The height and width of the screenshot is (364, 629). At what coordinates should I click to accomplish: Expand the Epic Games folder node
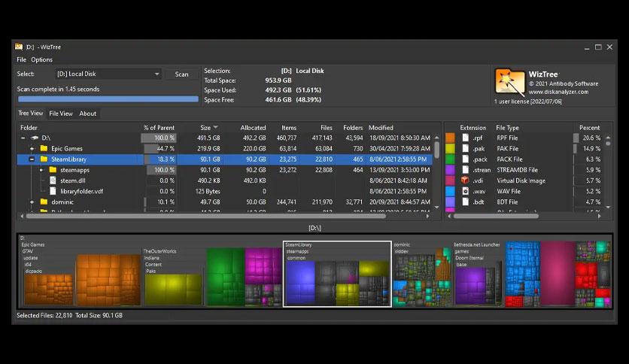pyautogui.click(x=32, y=148)
